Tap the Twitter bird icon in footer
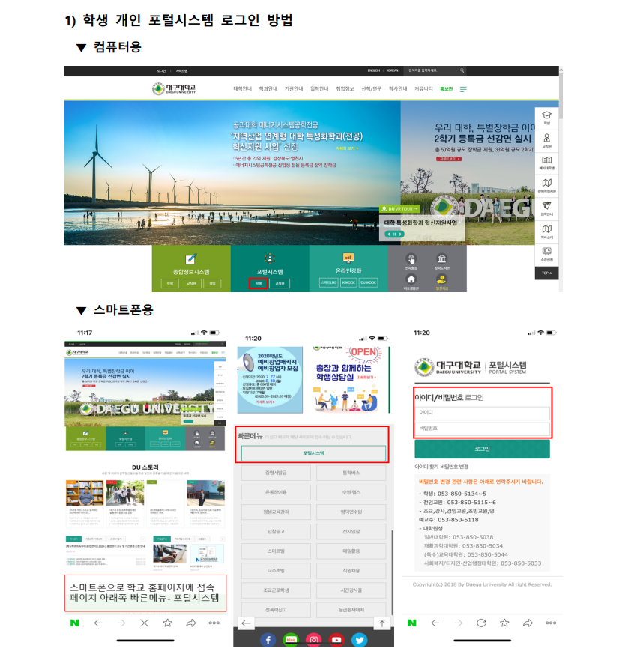Screen dimensions: 628x672 click(360, 639)
